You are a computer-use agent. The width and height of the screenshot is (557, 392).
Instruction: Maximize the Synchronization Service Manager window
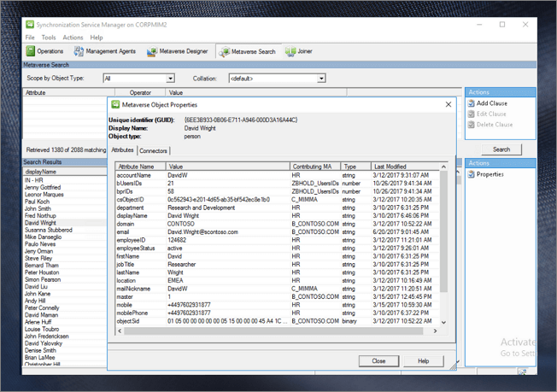pos(502,25)
